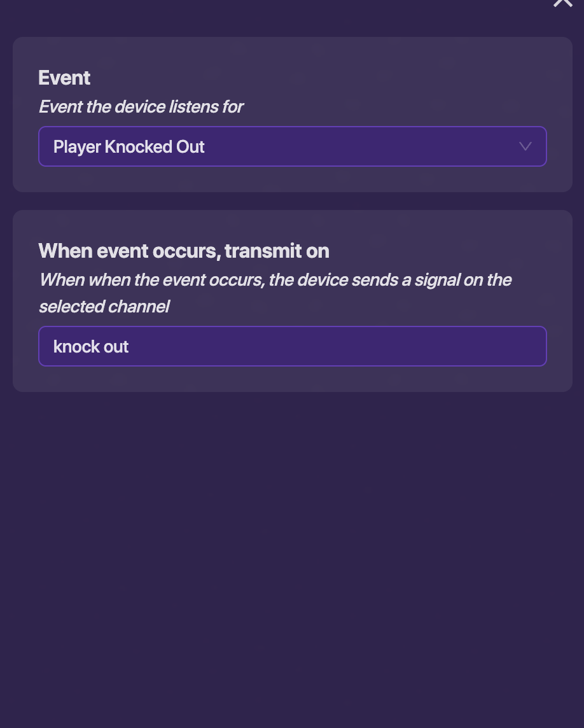This screenshot has height=728, width=584.
Task: Click the 'selected channel' line of description
Action: click(x=104, y=307)
